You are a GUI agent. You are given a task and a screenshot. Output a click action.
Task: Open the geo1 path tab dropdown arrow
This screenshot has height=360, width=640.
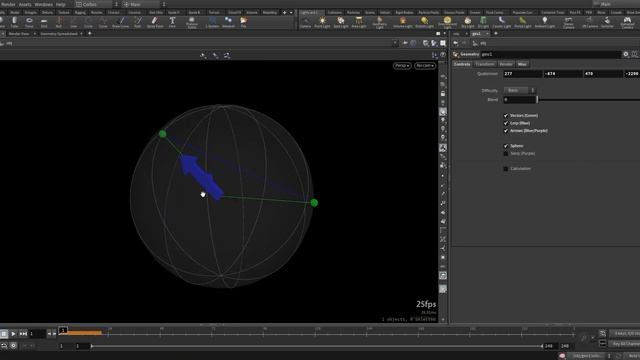(x=487, y=34)
